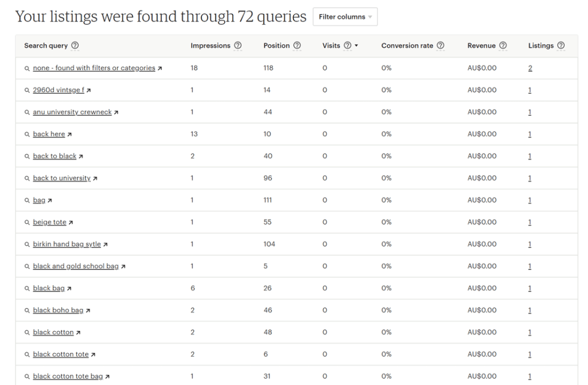Viewport: 588px width, 385px height.
Task: Sort by Visits using the arrow
Action: [357, 46]
